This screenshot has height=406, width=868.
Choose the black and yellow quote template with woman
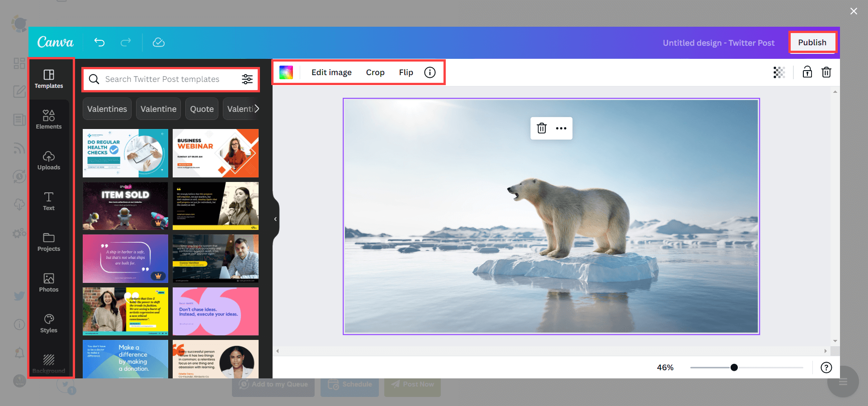[216, 206]
